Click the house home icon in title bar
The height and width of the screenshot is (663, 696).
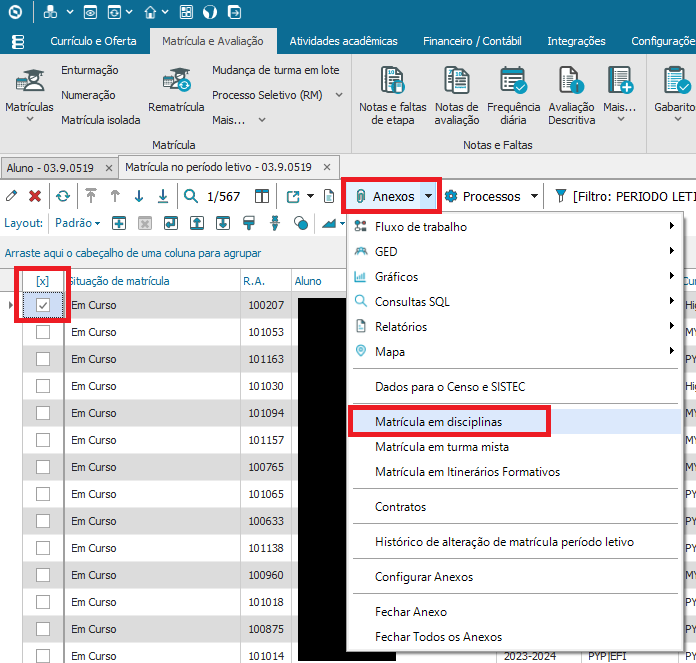click(150, 12)
